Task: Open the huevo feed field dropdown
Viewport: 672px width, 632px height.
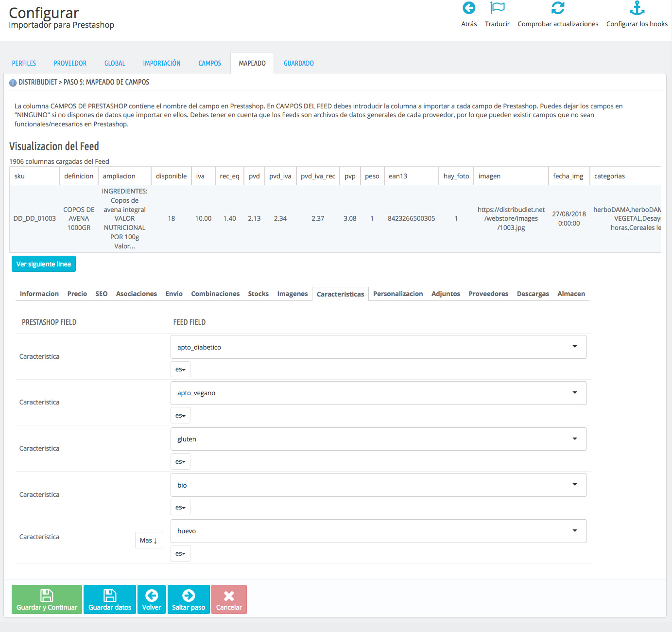Action: click(x=379, y=531)
